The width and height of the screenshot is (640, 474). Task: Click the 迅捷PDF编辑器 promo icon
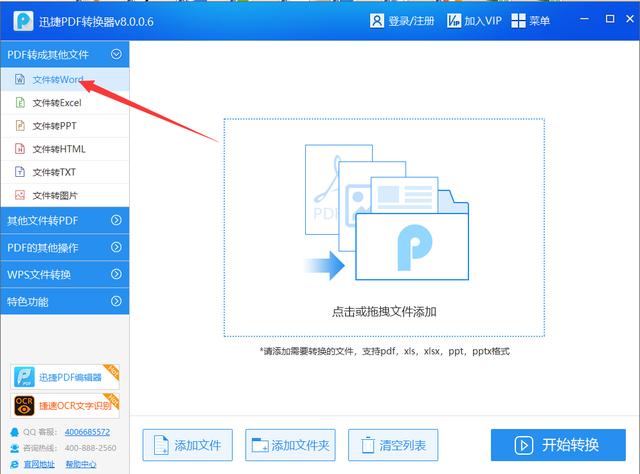(x=24, y=377)
